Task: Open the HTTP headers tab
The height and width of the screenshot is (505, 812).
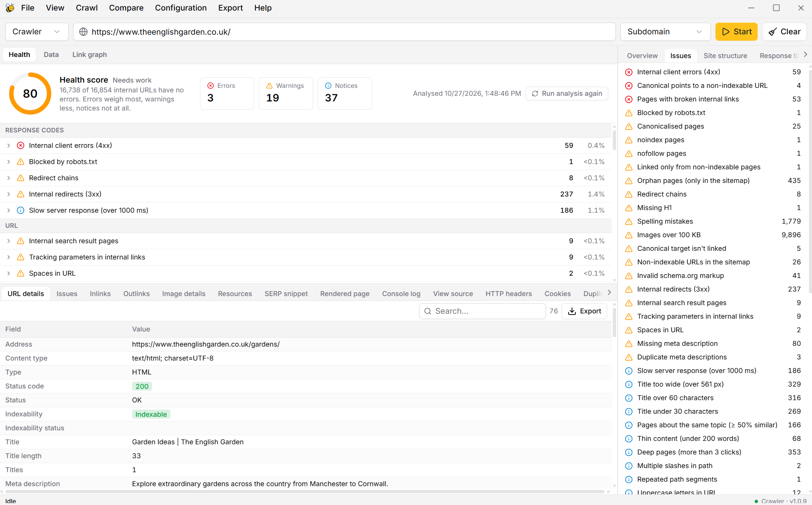Action: 508,294
